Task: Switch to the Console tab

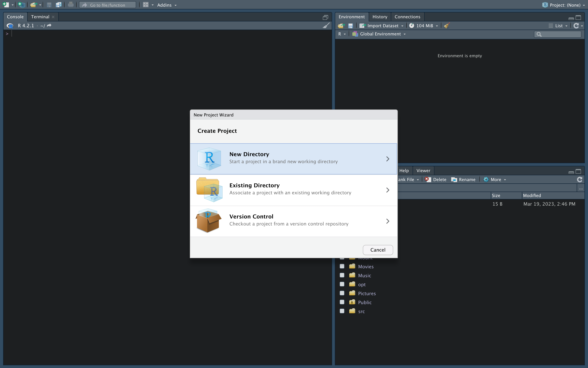Action: click(15, 17)
